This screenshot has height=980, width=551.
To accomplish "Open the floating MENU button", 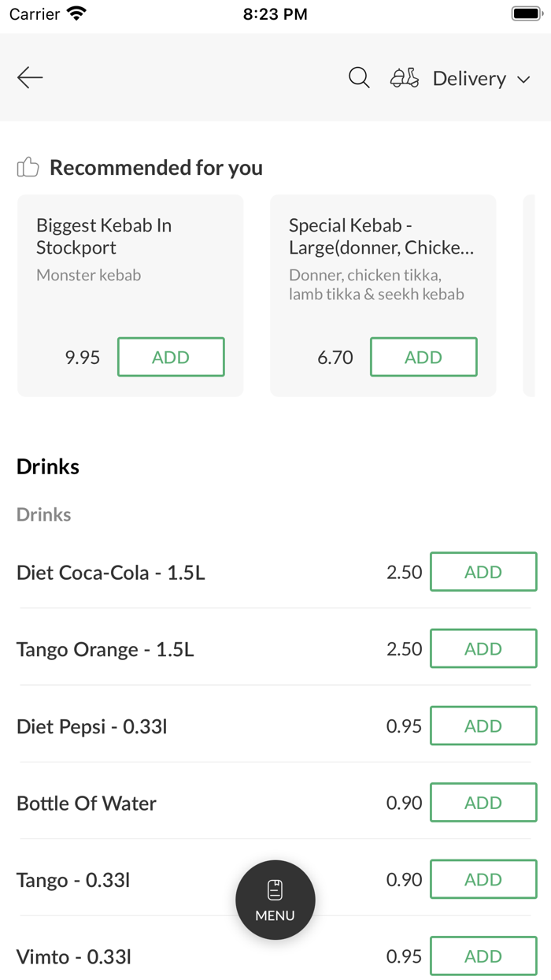I will [275, 900].
